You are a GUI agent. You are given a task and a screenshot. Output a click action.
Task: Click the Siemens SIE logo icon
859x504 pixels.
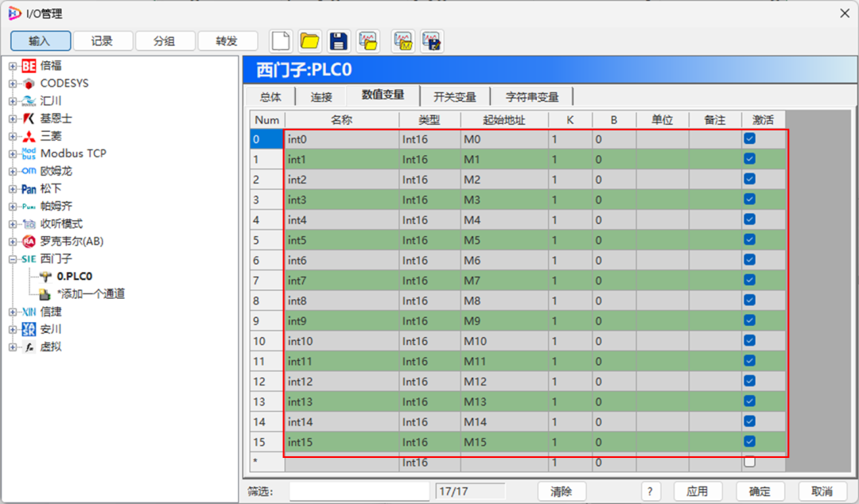pos(29,259)
